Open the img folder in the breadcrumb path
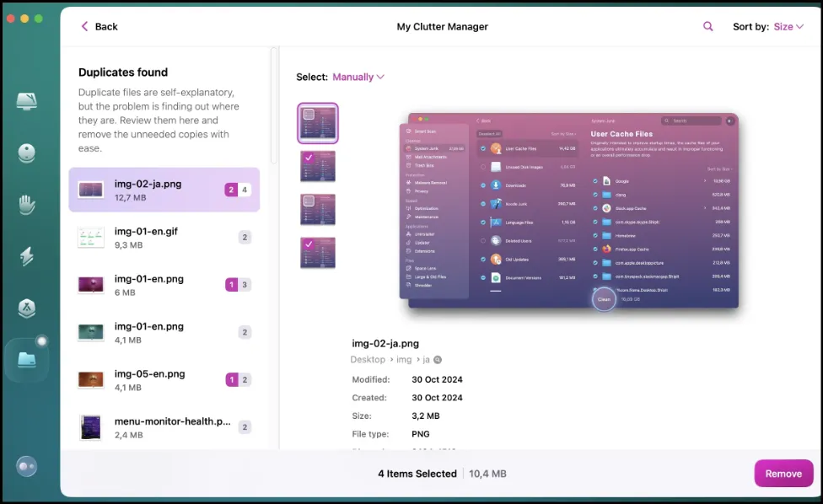Screen dimensions: 823x504 click(405, 359)
